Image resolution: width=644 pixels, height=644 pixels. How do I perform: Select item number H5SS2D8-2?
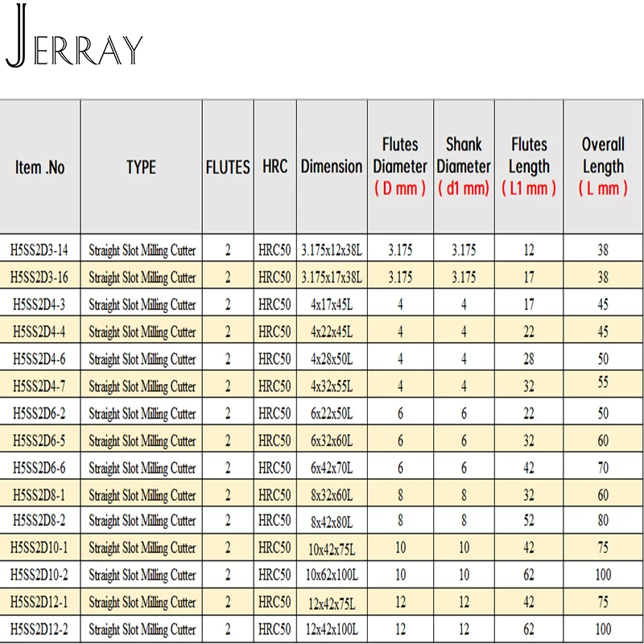39,520
